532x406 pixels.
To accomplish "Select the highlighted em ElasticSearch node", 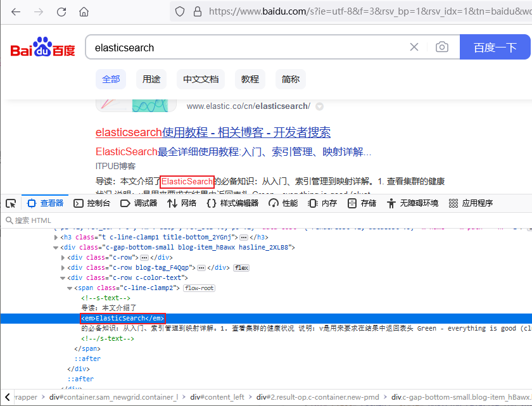I will [x=123, y=318].
